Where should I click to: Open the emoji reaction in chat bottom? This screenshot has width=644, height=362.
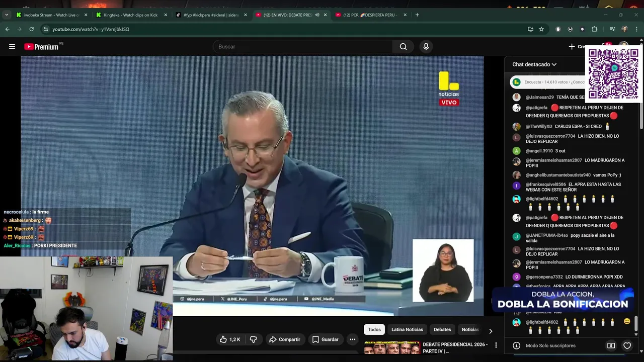(627, 321)
